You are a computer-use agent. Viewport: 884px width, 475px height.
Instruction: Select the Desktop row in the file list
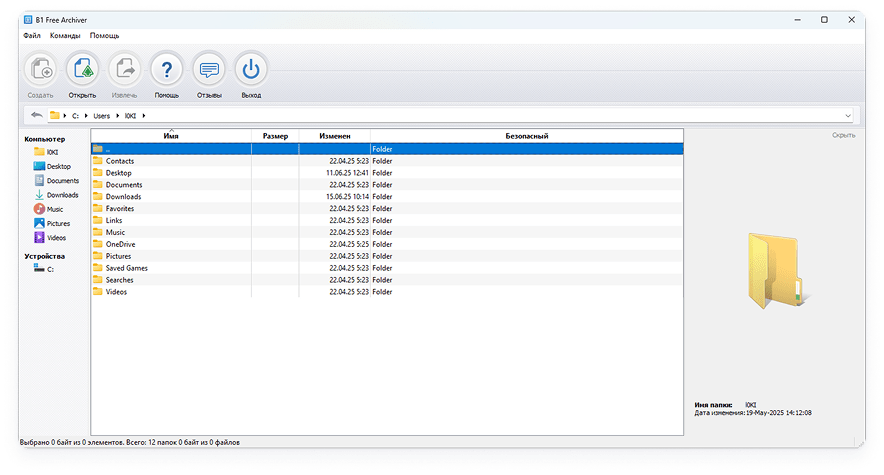pos(387,173)
